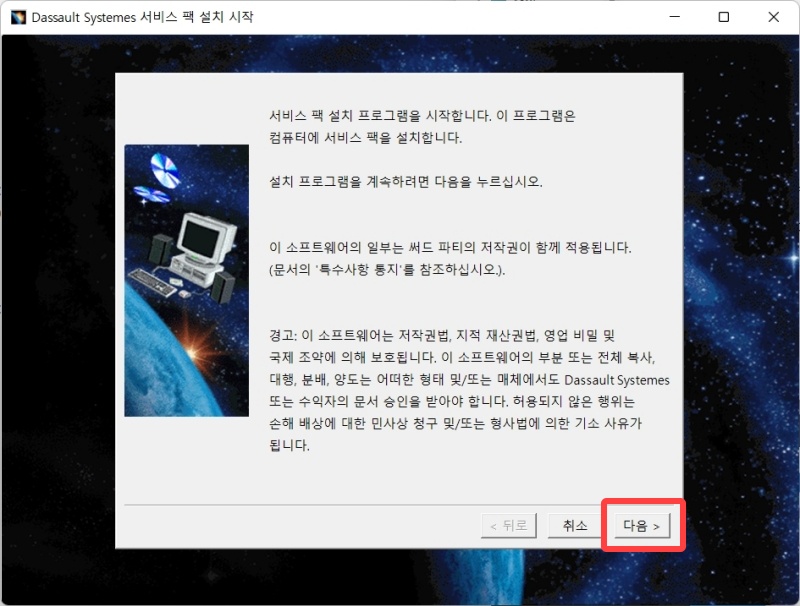Click the warning line starting with '경고:'
Image resolution: width=800 pixels, height=606 pixels.
[x=442, y=336]
